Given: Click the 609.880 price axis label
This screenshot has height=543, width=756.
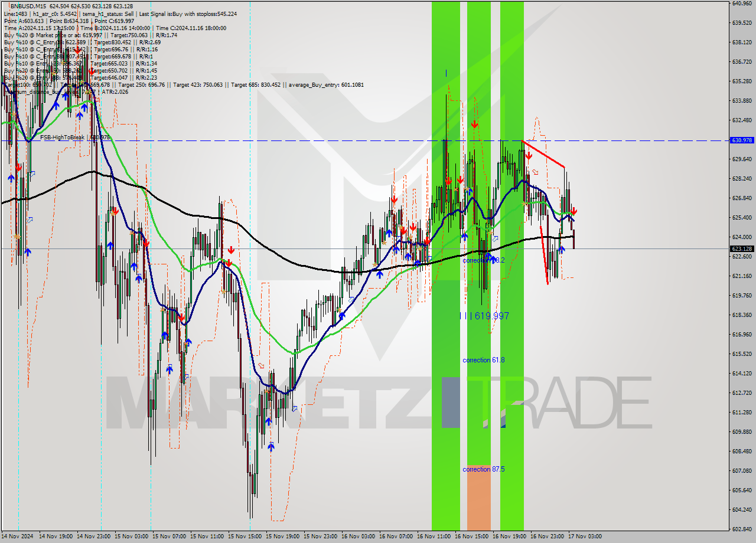Looking at the screenshot, I should point(742,431).
